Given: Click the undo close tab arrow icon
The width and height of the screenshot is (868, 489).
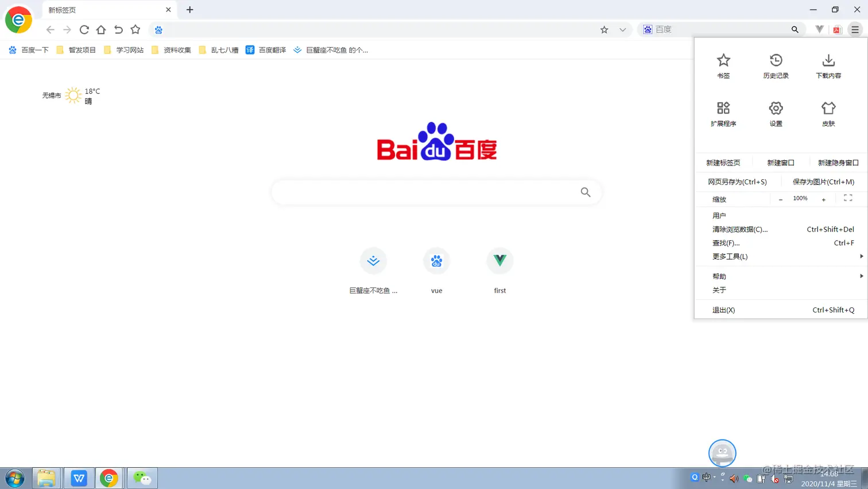Looking at the screenshot, I should click(118, 30).
